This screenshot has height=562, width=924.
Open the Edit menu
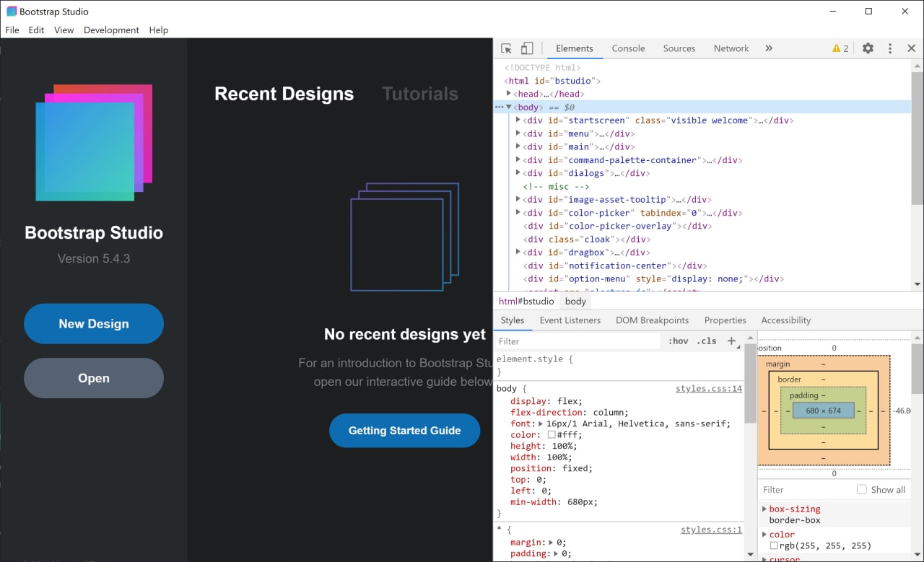[x=36, y=30]
